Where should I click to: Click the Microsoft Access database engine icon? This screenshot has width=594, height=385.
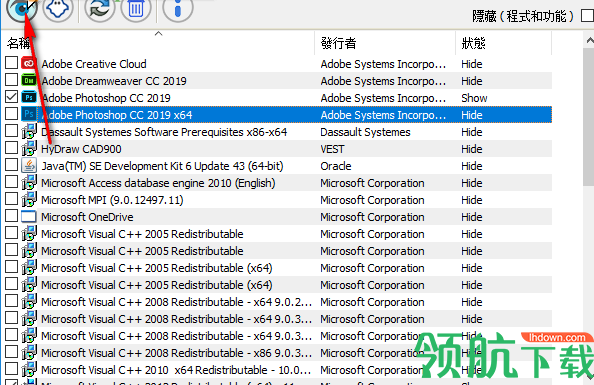click(29, 183)
